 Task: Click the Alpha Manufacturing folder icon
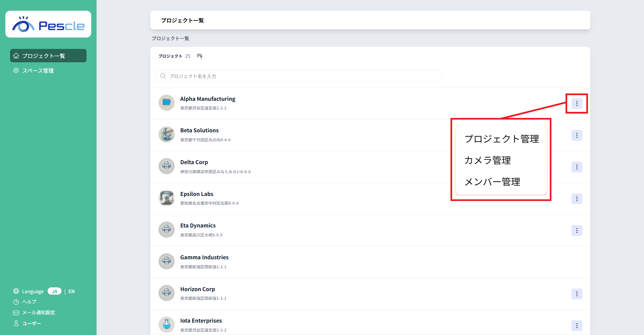coord(166,103)
